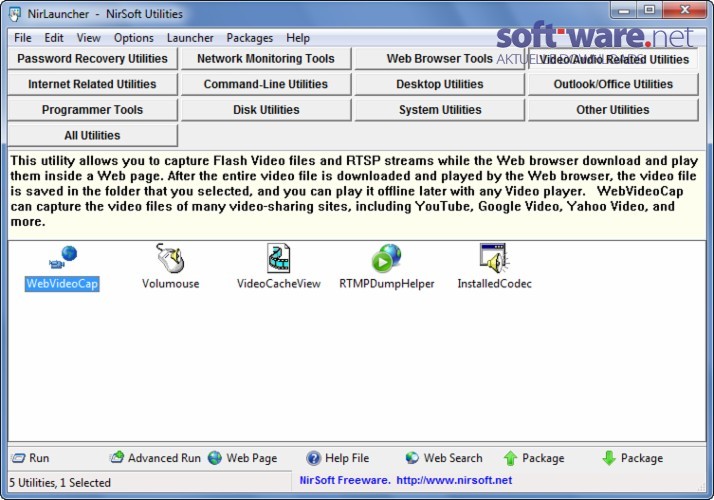Go to previous Package with green up arrow
Viewport: 714px width, 500px height.
(534, 458)
